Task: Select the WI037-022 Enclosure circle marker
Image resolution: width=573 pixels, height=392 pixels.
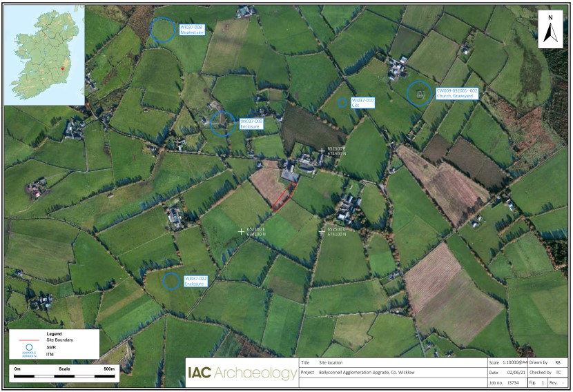Action: click(x=171, y=281)
